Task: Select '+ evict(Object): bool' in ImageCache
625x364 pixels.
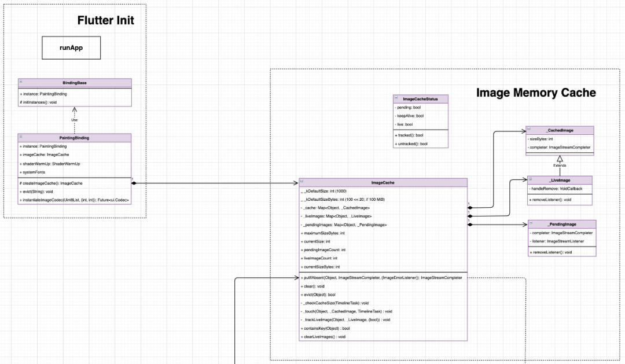Action: [383, 295]
